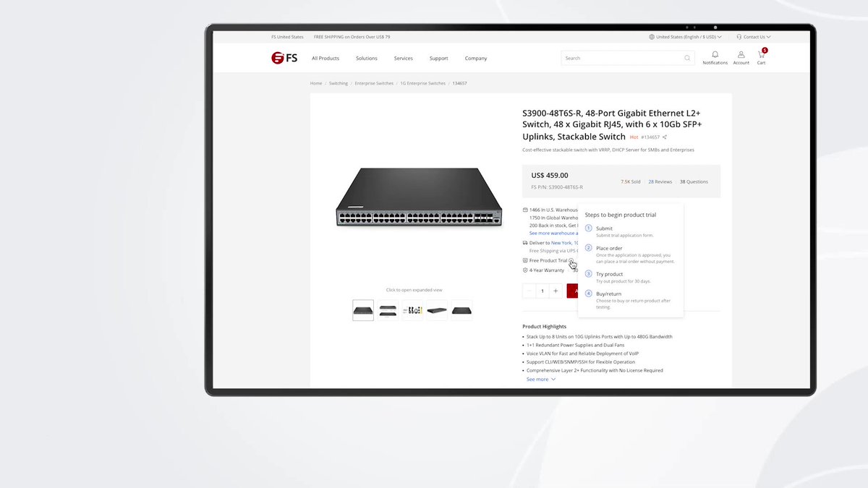Open the Notifications bell icon
Screen dimensions: 868x488
[715, 54]
